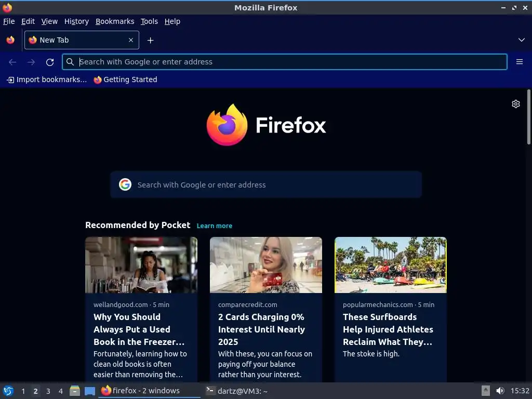The height and width of the screenshot is (399, 532).
Task: Open the Bookmarks menu
Action: (x=115, y=21)
